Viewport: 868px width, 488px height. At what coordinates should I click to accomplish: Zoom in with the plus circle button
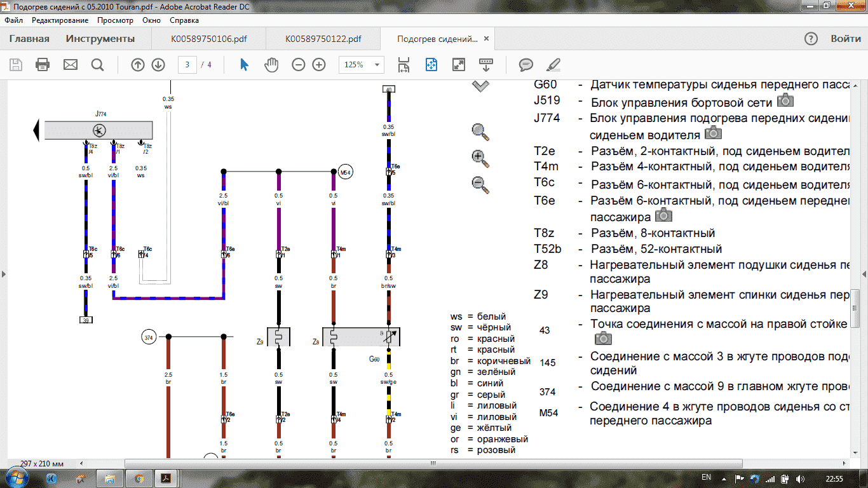point(319,65)
